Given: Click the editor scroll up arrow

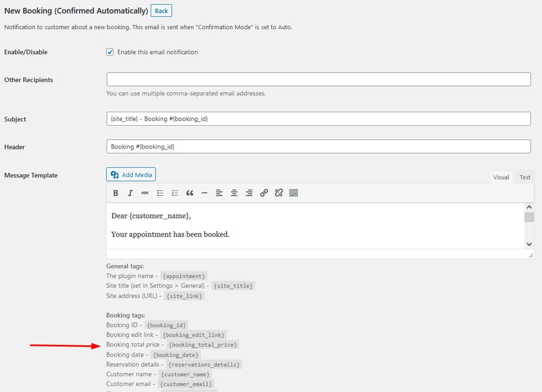Looking at the screenshot, I should click(x=529, y=207).
